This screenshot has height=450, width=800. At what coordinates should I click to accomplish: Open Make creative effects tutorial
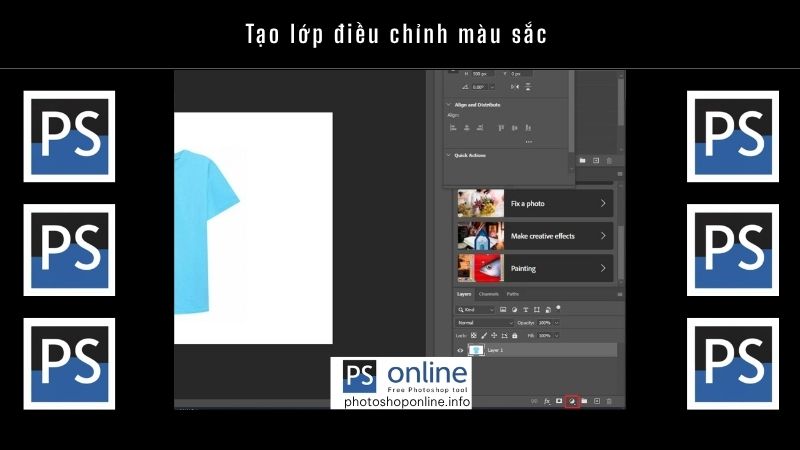[x=535, y=236]
